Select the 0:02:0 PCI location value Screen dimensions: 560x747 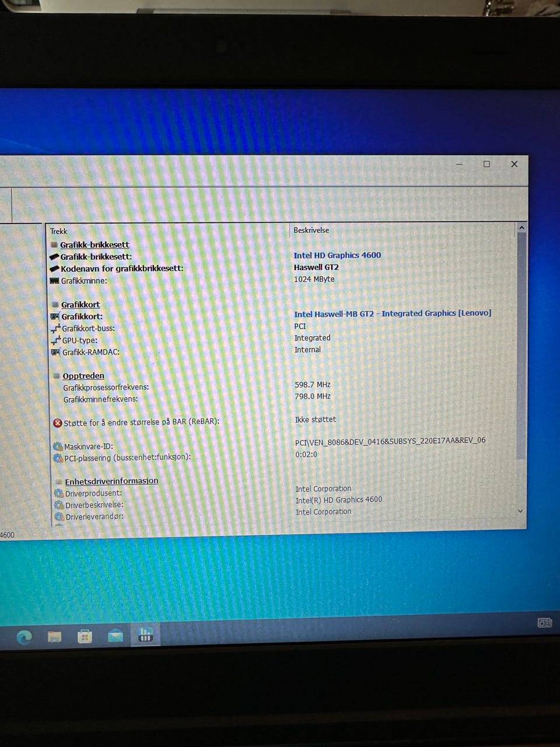tap(306, 454)
